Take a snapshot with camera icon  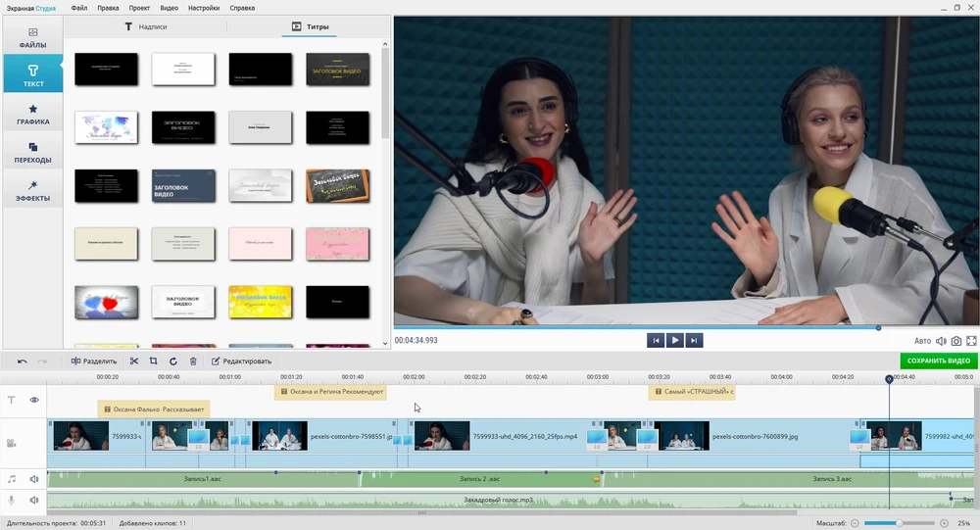(x=956, y=341)
